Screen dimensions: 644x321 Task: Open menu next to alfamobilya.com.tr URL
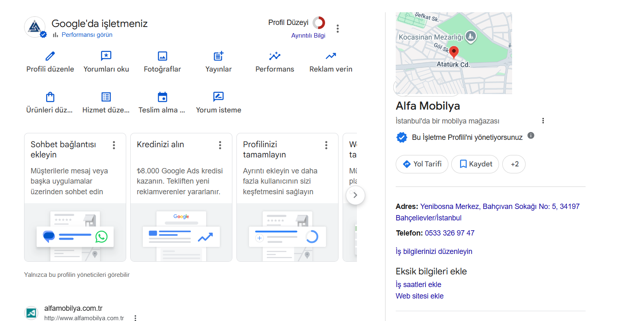point(135,318)
